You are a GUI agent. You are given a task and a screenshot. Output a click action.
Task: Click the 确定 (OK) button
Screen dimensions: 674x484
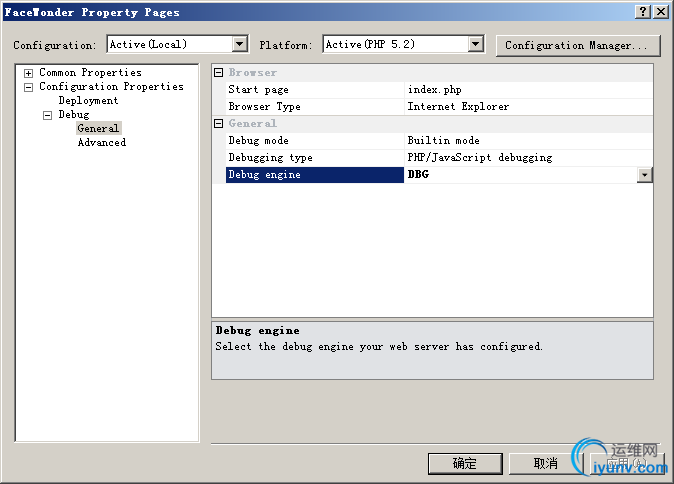tap(465, 463)
